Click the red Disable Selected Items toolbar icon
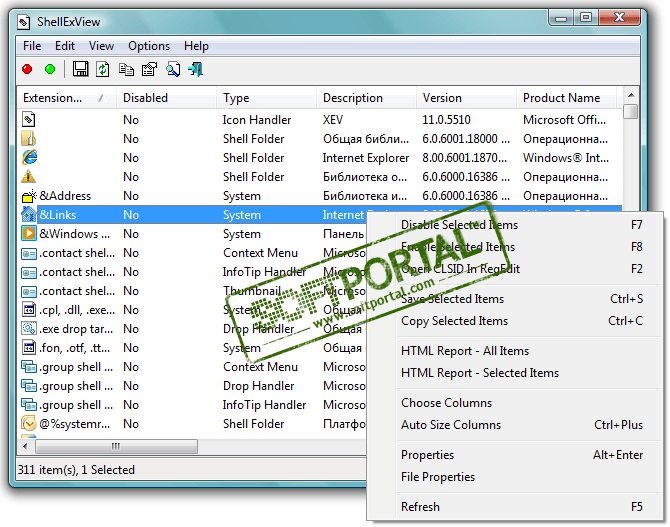The height and width of the screenshot is (527, 670). click(x=27, y=69)
